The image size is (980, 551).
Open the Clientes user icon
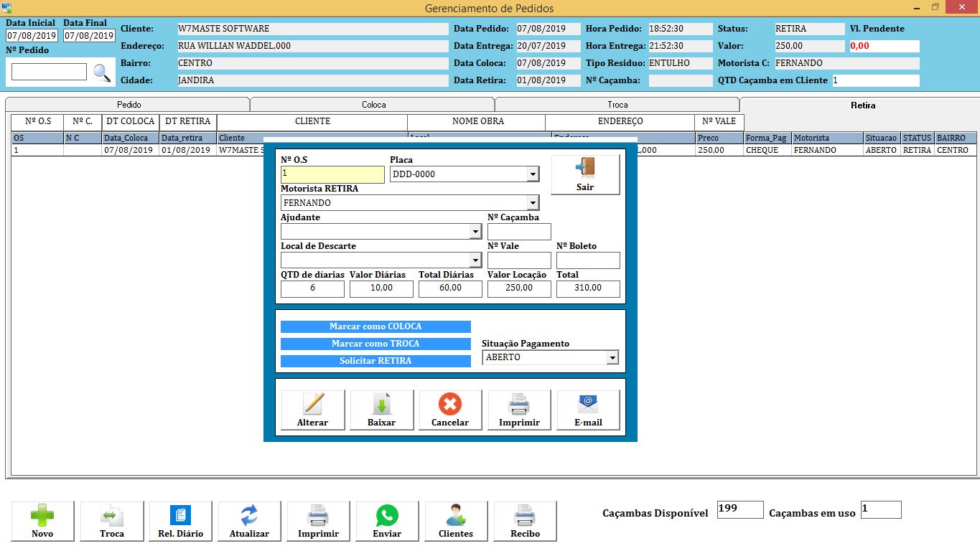click(x=456, y=516)
